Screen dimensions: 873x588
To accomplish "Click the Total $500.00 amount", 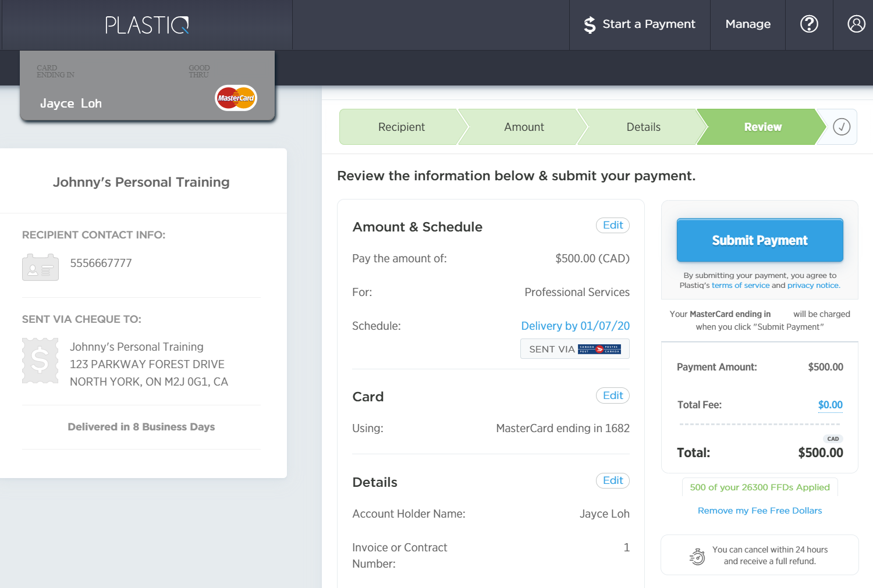I will coord(821,452).
